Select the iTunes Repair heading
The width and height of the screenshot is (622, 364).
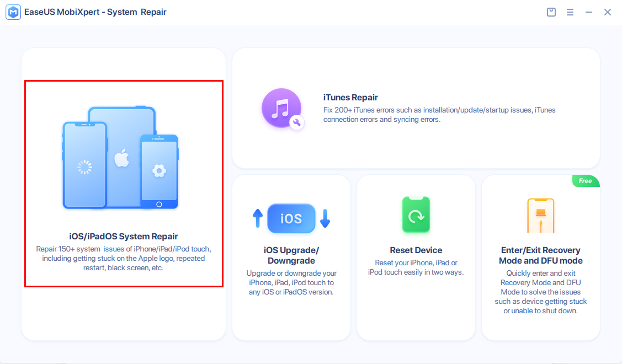coord(350,98)
